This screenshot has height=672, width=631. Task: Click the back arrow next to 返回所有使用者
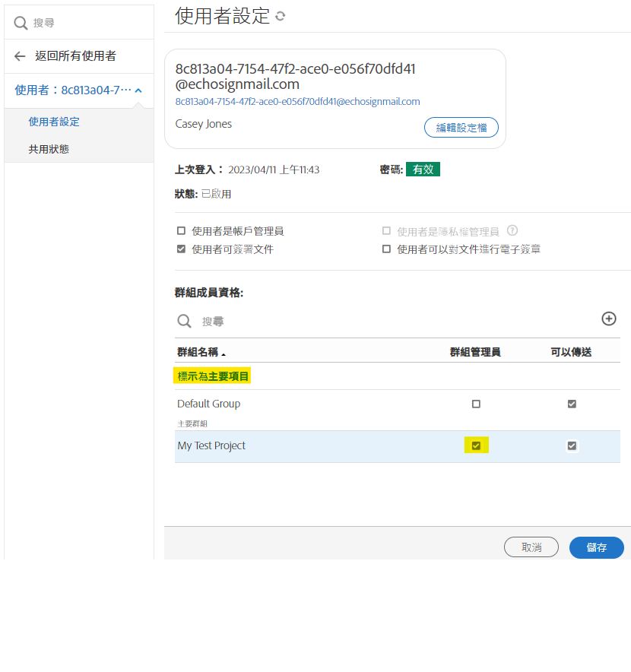20,56
